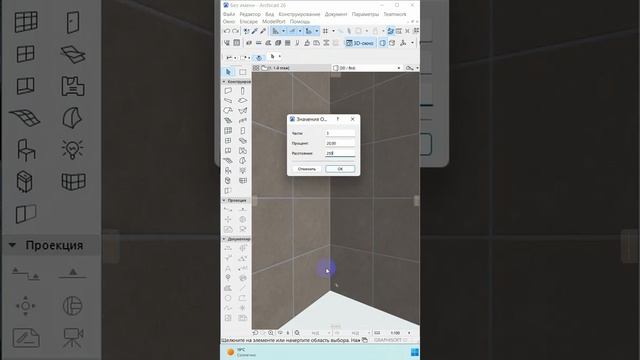Toggle the 3D-окно view button
The height and width of the screenshot is (360, 640).
[360, 43]
